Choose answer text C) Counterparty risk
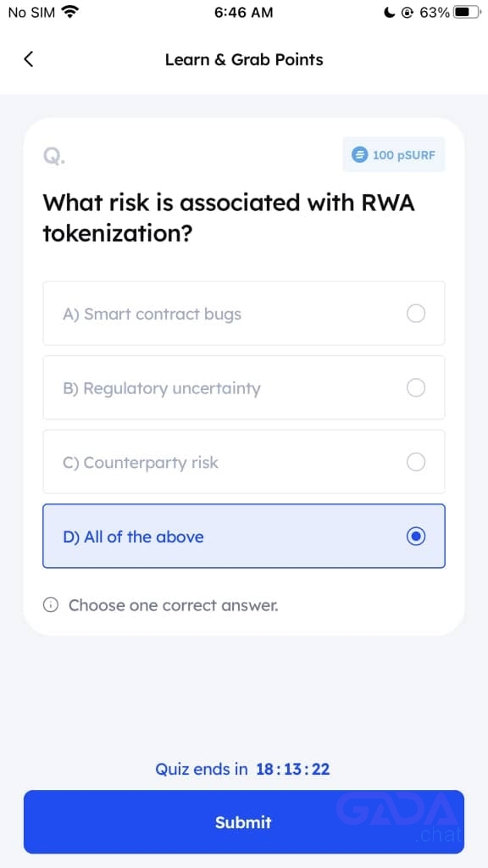 point(141,462)
